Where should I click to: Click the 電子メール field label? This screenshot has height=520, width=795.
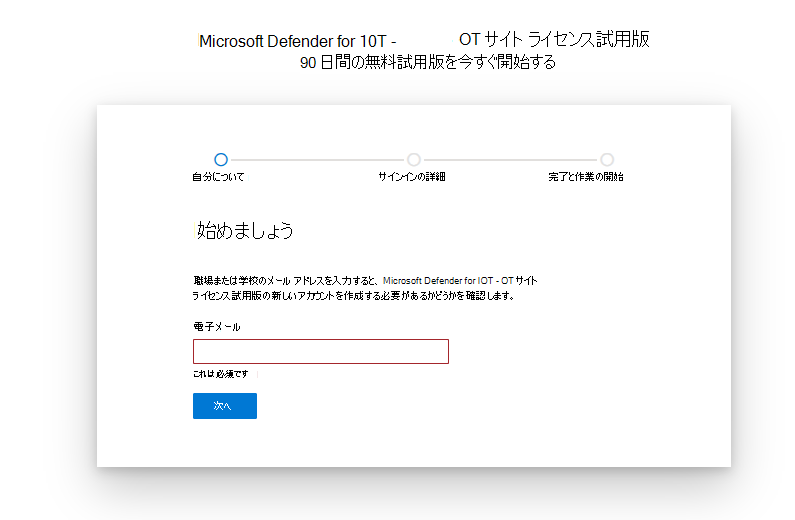click(x=216, y=326)
